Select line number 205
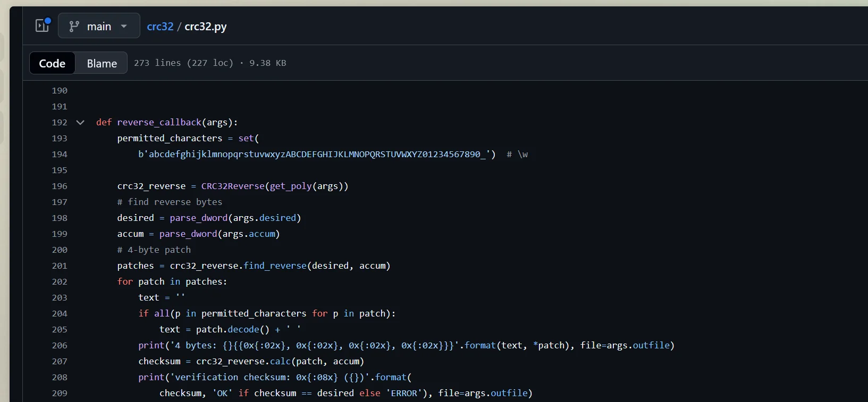868x402 pixels. click(60, 330)
